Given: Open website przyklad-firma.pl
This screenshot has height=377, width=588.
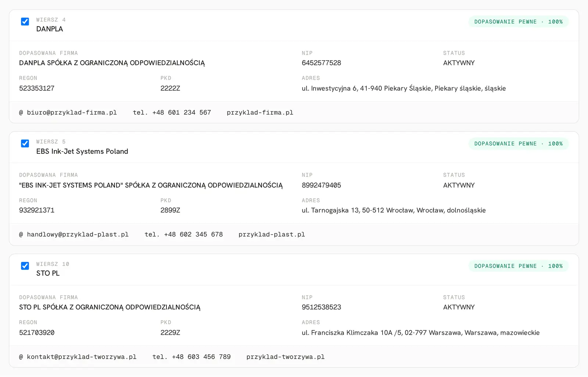Looking at the screenshot, I should pyautogui.click(x=260, y=113).
